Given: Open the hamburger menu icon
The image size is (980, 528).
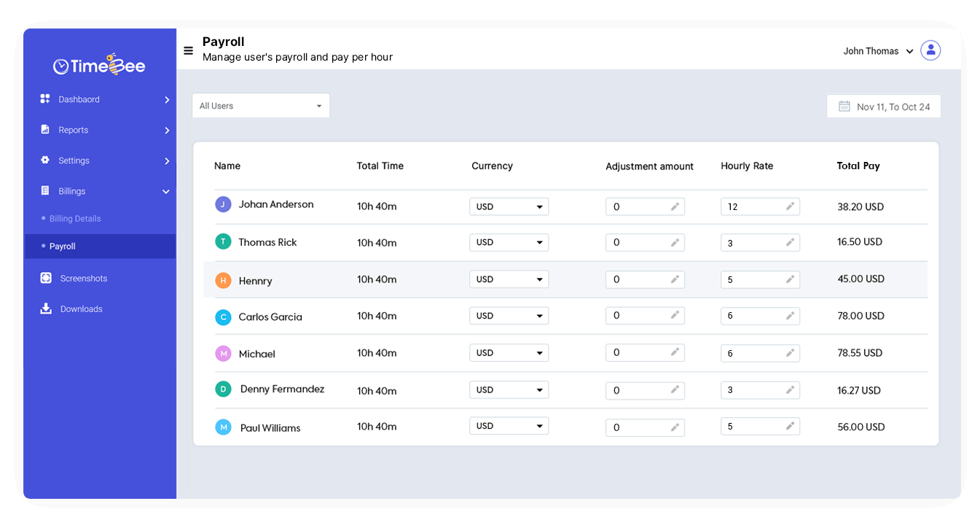Looking at the screenshot, I should click(188, 50).
